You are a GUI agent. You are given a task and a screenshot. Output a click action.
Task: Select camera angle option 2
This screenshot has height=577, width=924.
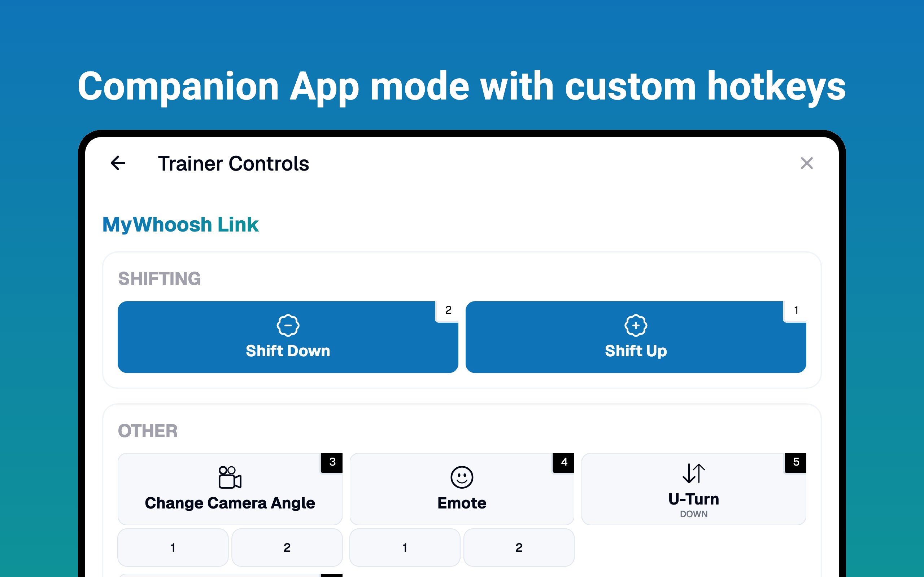tap(287, 547)
